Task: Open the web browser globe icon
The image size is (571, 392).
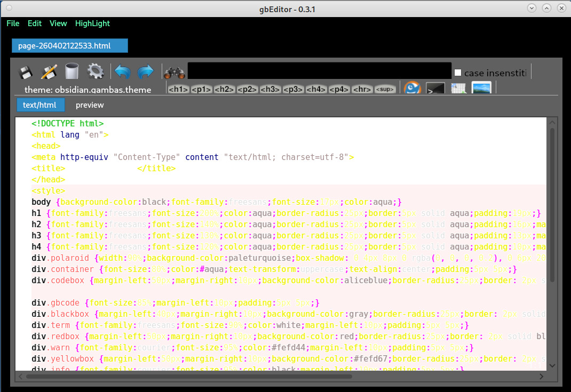Action: [x=411, y=89]
